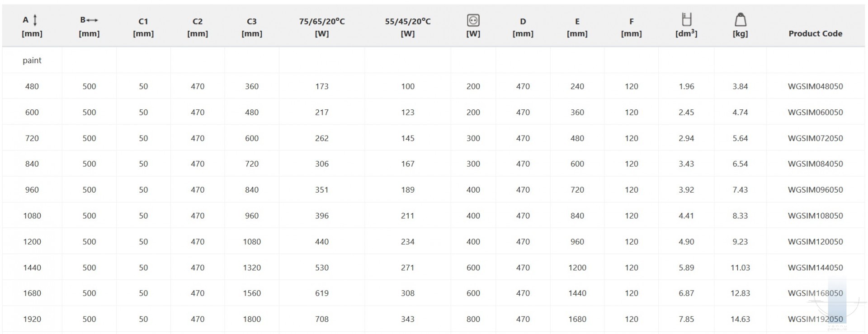Click the electric heater socket icon header

pos(473,20)
